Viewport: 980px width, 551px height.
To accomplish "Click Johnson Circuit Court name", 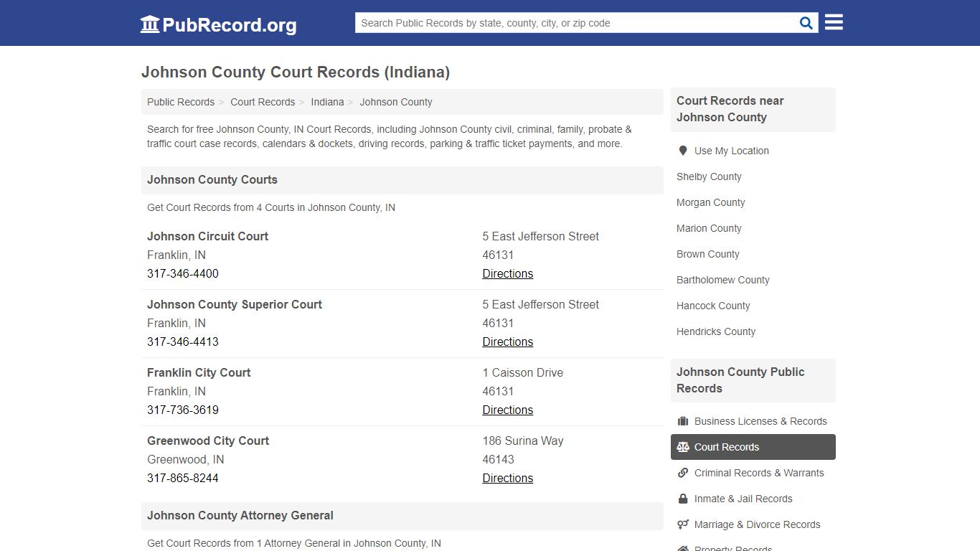I will 207,236.
